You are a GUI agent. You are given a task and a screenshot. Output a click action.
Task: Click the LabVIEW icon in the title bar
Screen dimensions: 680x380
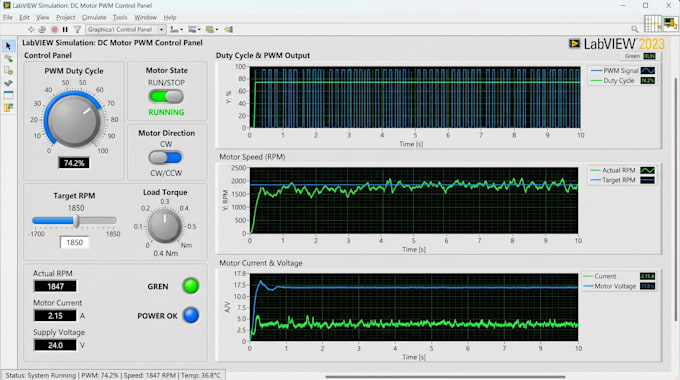click(x=7, y=5)
